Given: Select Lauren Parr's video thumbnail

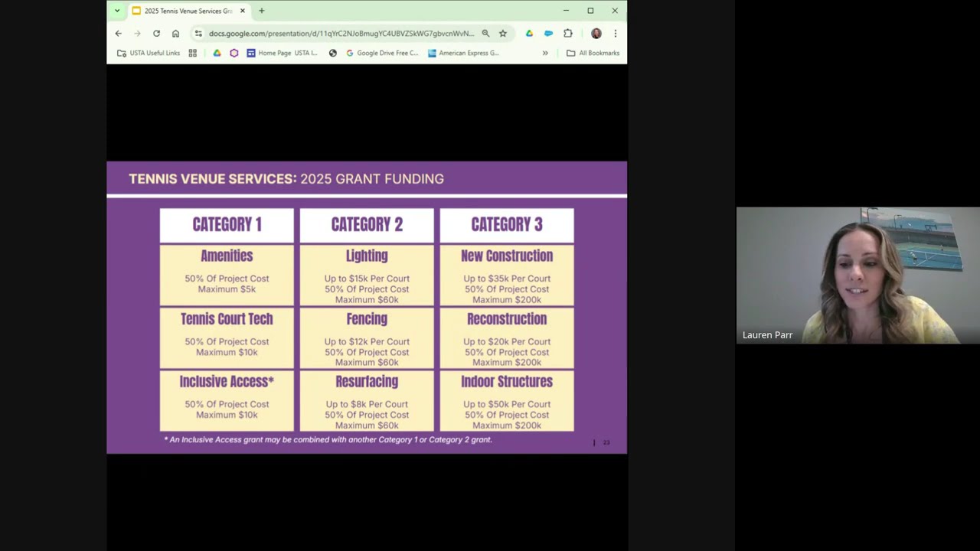Looking at the screenshot, I should tap(857, 275).
